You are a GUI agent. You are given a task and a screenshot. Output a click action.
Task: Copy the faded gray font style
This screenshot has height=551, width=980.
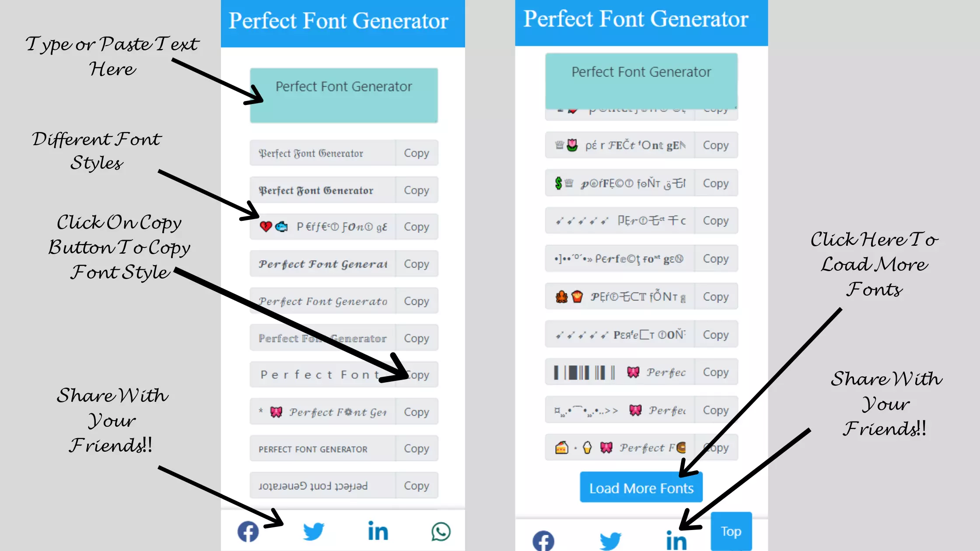pos(416,338)
